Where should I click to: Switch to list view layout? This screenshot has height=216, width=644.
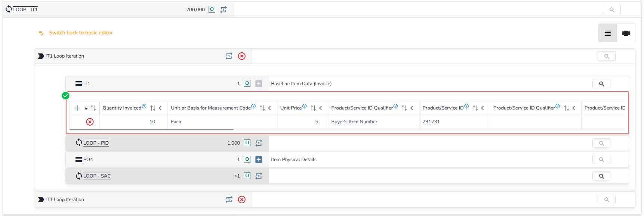pyautogui.click(x=608, y=33)
